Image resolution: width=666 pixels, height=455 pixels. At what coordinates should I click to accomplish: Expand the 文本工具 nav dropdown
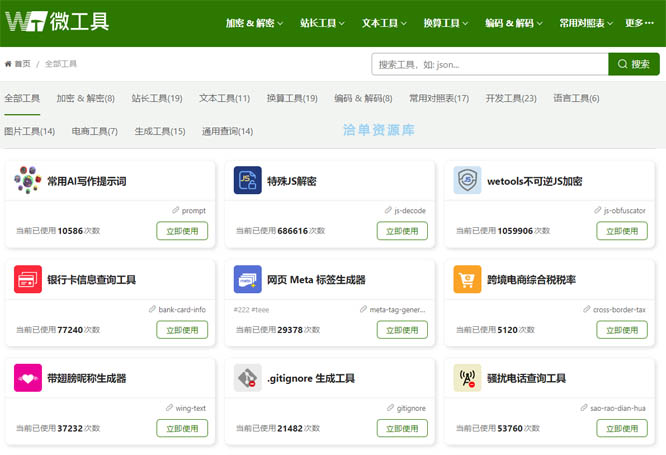(x=384, y=23)
